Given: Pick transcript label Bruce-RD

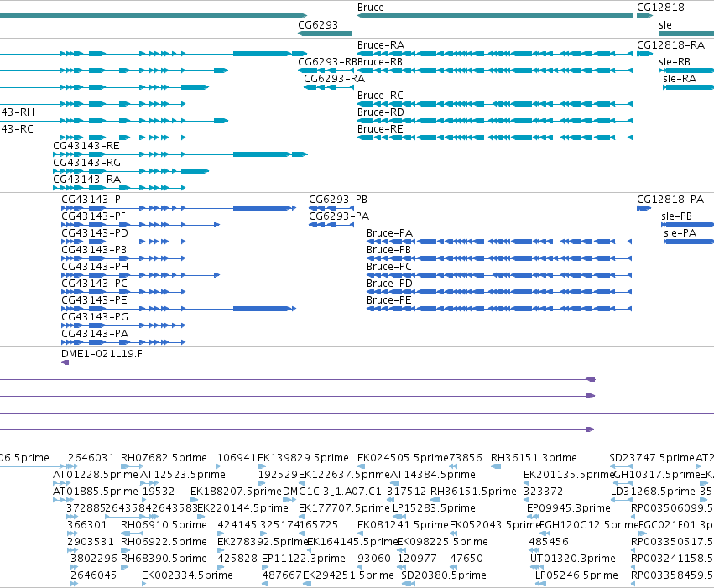Looking at the screenshot, I should 381,112.
